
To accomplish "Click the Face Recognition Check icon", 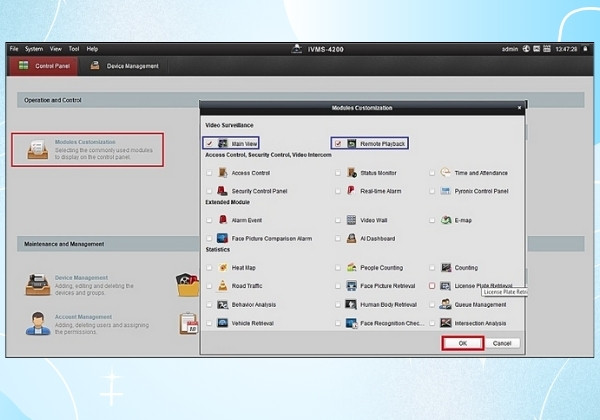I will point(351,323).
